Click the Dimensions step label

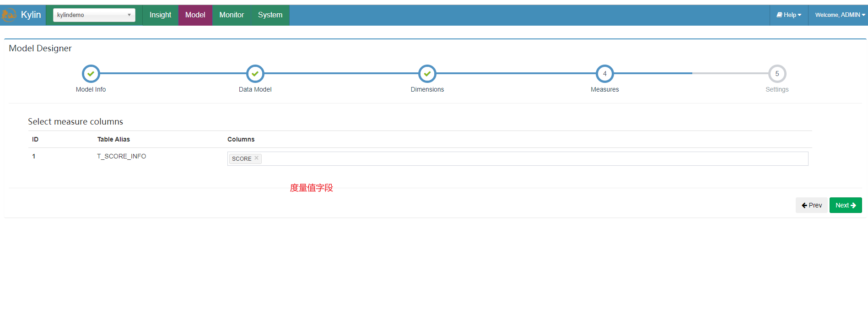click(427, 89)
